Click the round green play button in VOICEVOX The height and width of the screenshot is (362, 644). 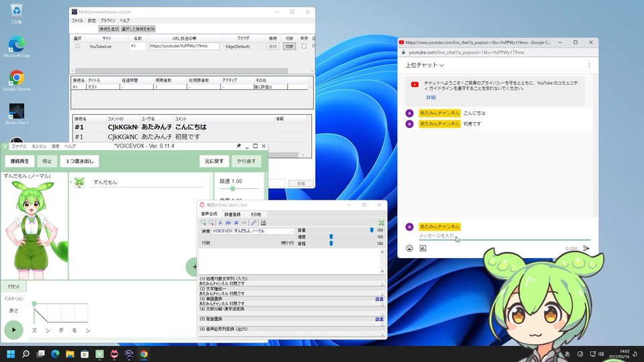[x=13, y=330]
